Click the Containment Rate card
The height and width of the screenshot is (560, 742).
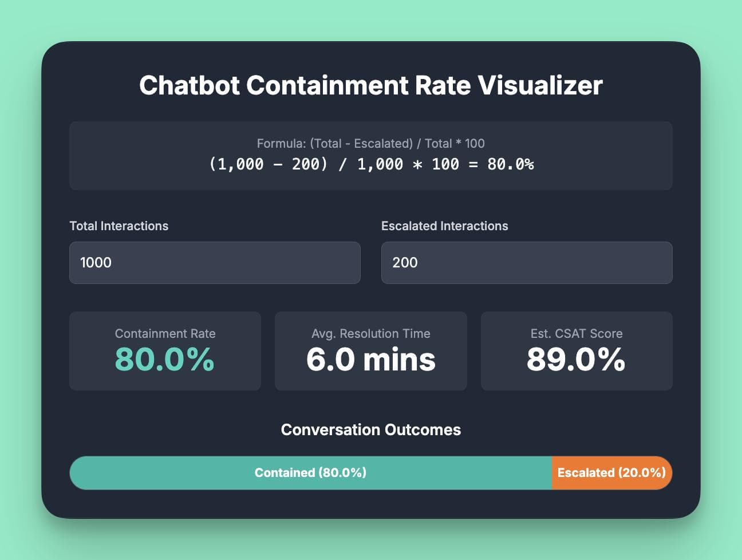(x=165, y=351)
